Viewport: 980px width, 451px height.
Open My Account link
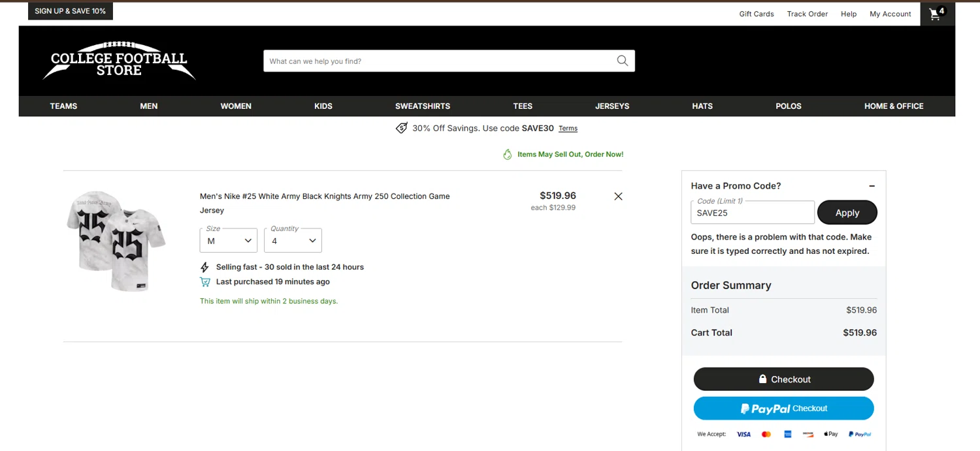pyautogui.click(x=890, y=14)
